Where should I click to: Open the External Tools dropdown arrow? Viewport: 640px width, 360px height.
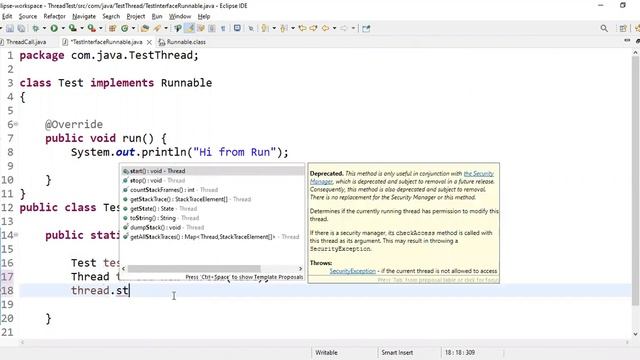[x=101, y=28]
